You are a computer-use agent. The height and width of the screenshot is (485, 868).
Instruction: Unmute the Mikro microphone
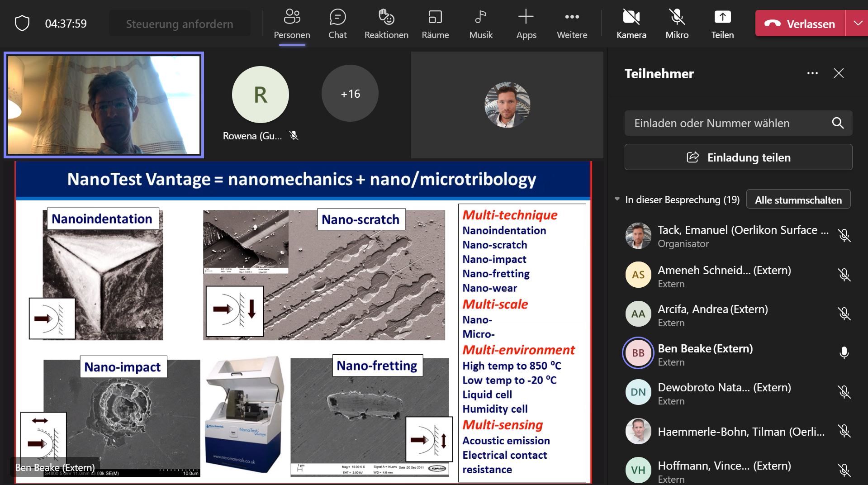[x=677, y=24]
